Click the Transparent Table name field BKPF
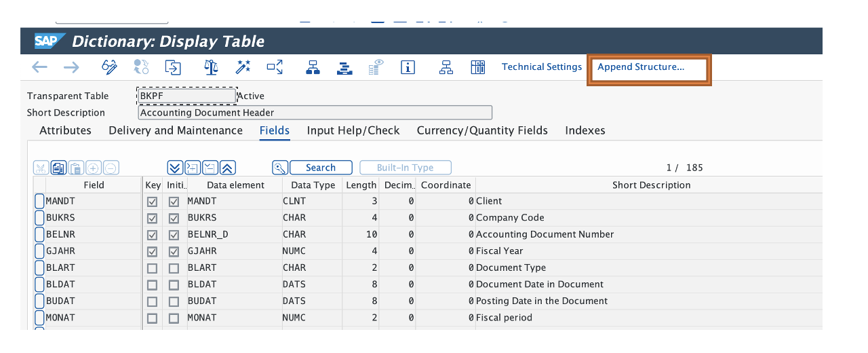868x353 pixels. pyautogui.click(x=186, y=96)
